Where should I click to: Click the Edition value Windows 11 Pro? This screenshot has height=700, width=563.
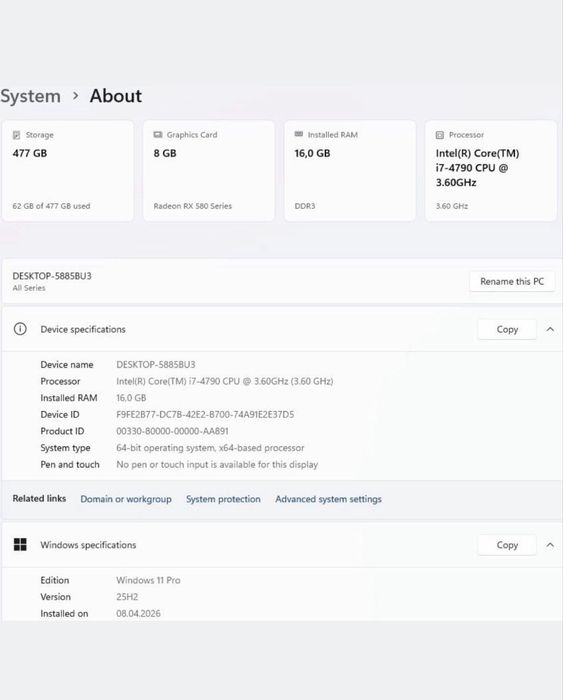[x=148, y=580]
